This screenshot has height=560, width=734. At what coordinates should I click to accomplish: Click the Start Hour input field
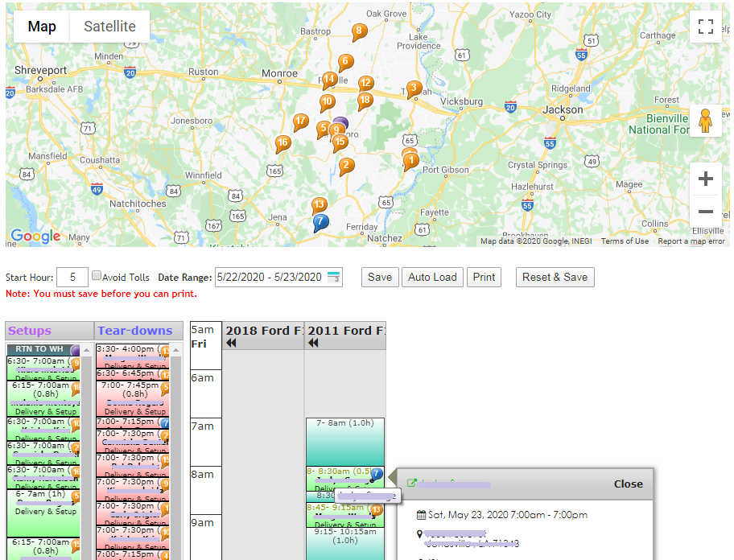tap(72, 278)
